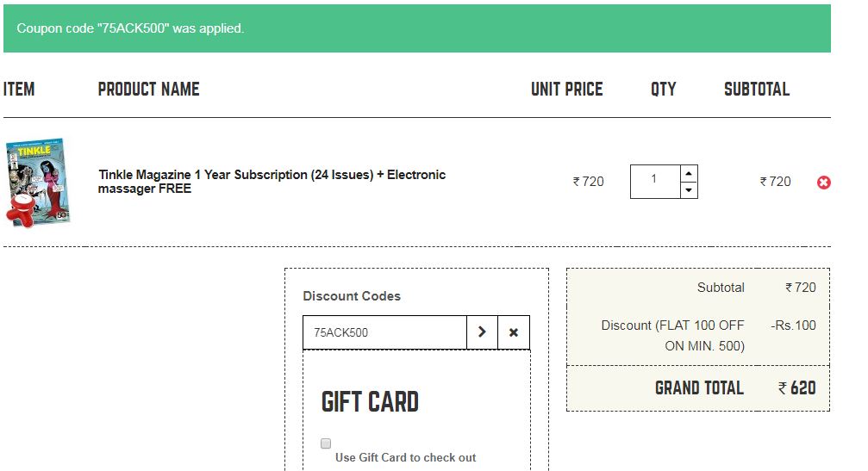Select the SUBTOTAL column header
This screenshot has width=868, height=471.
[756, 89]
